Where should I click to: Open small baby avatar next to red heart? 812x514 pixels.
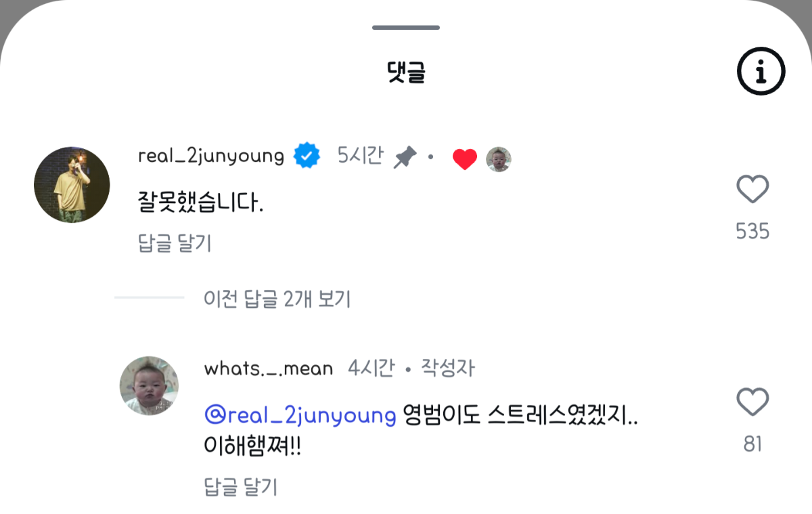click(499, 159)
